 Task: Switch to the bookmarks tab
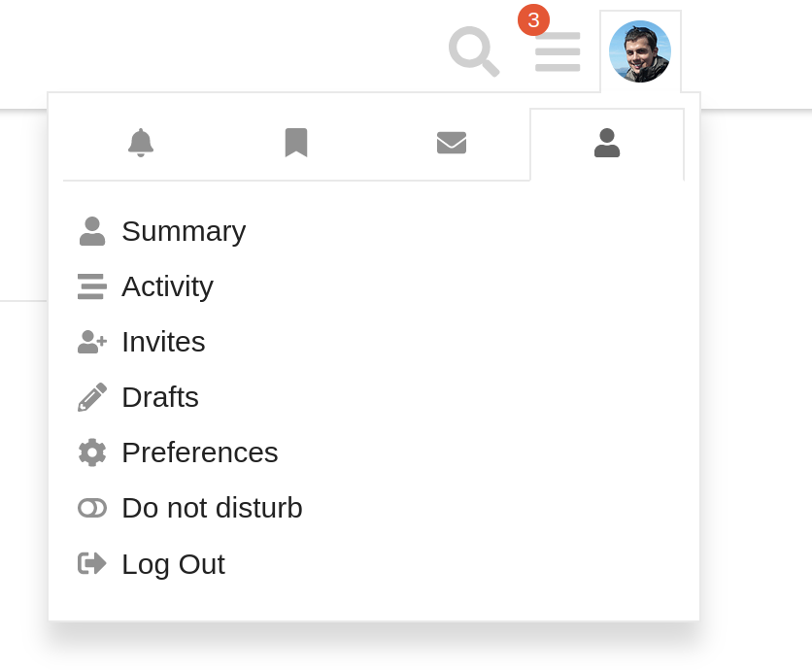click(x=296, y=143)
